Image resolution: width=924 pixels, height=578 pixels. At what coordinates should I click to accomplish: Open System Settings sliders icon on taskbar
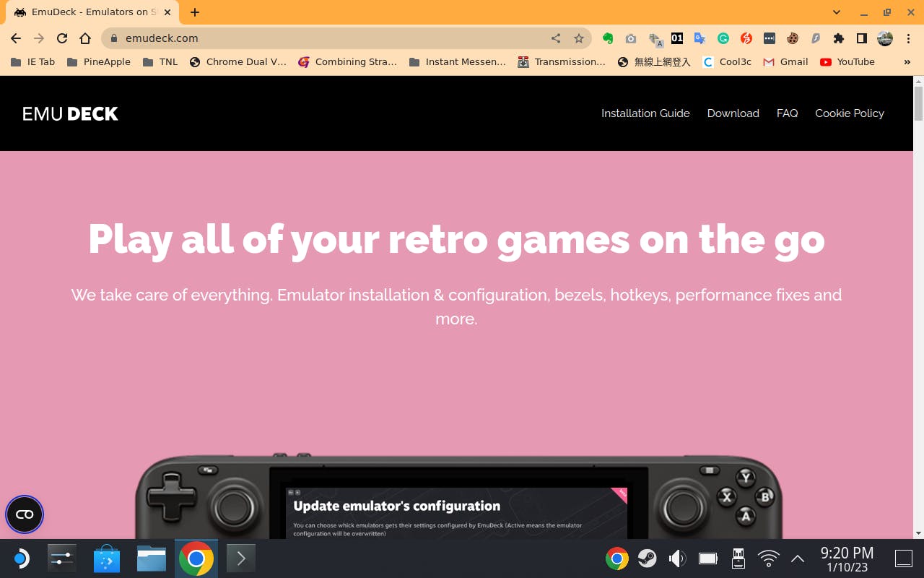[x=62, y=558]
